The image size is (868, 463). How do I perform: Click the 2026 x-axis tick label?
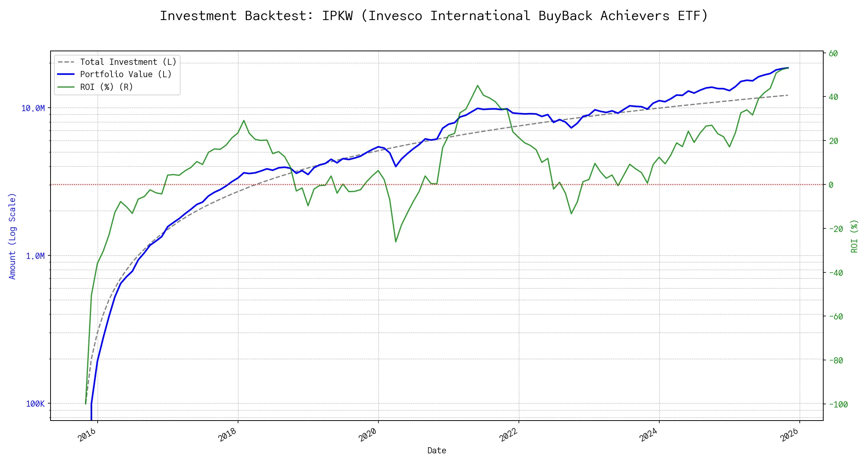(789, 435)
